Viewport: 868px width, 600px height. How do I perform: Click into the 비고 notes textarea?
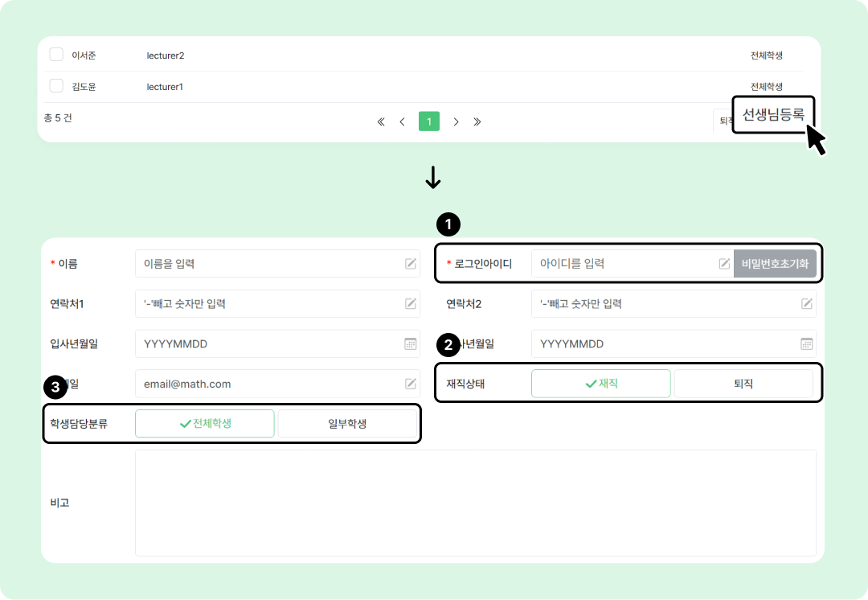point(475,502)
